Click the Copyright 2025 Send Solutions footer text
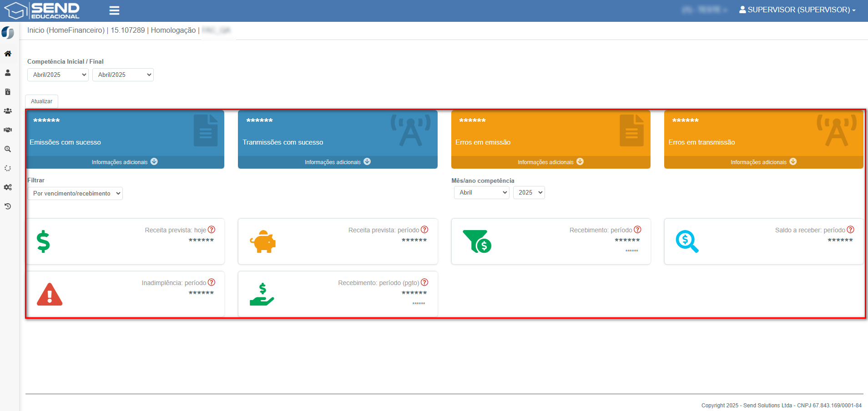 coord(782,406)
